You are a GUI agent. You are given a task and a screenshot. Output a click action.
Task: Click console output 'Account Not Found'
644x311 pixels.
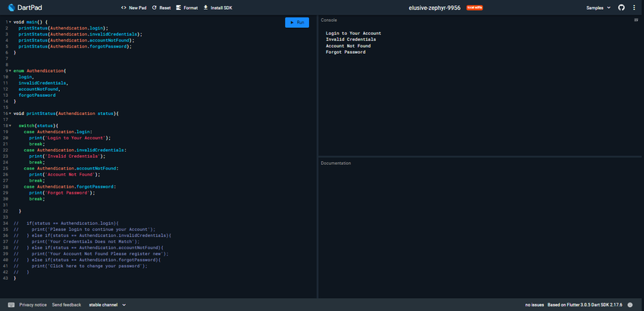click(348, 46)
